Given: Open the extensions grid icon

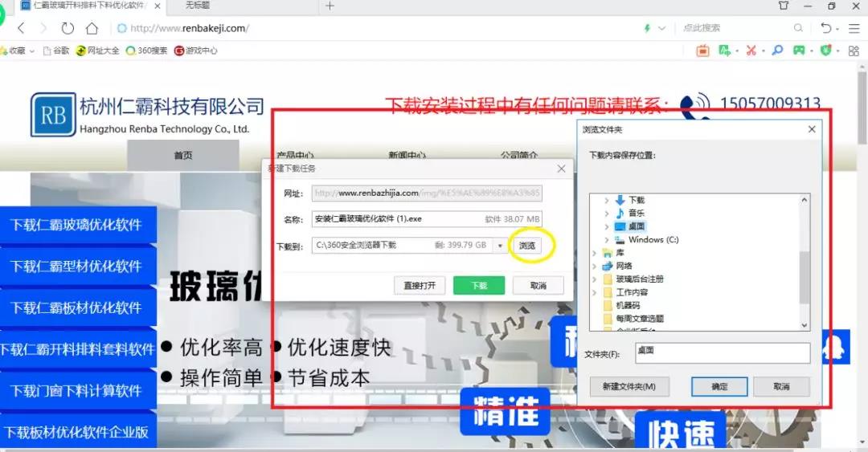Looking at the screenshot, I should pos(854,51).
